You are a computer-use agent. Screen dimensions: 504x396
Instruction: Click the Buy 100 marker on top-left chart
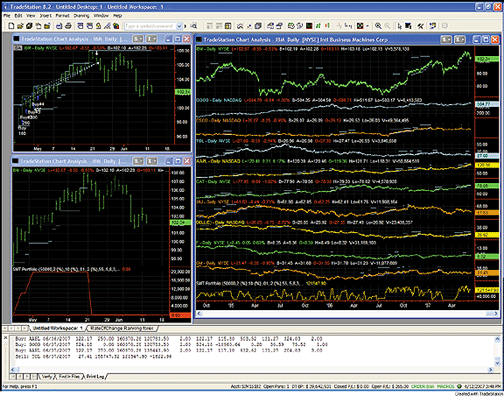pyautogui.click(x=22, y=131)
